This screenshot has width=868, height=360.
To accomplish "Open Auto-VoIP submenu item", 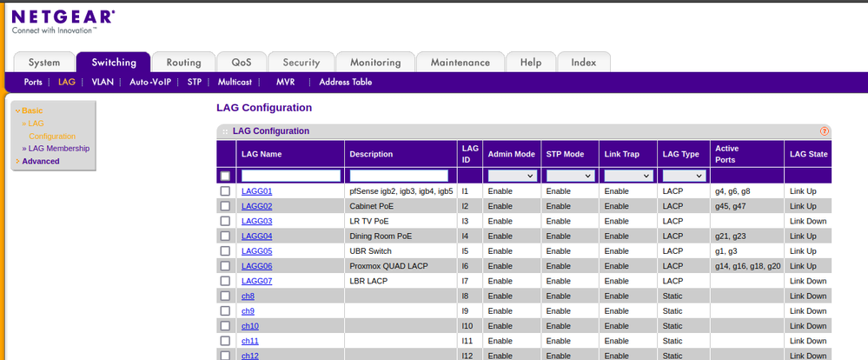I will pyautogui.click(x=150, y=82).
